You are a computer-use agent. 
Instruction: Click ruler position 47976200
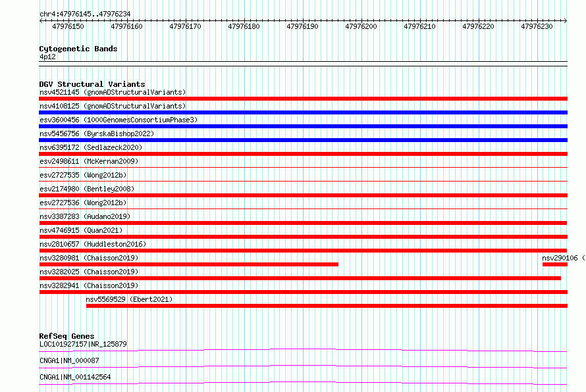[361, 26]
